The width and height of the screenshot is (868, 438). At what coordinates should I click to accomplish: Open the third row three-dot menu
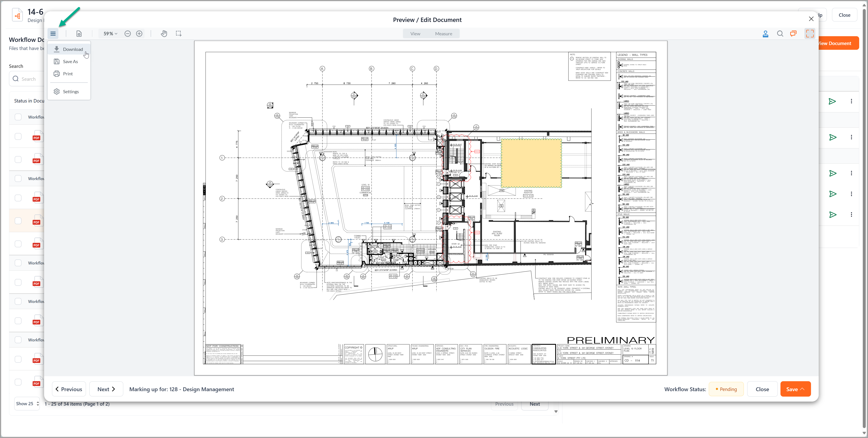pyautogui.click(x=851, y=173)
